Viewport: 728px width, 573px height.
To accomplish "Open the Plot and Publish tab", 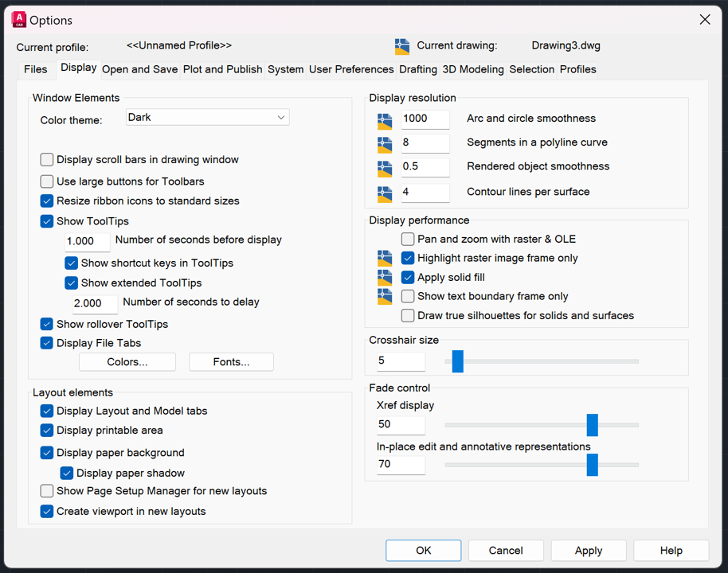I will point(222,69).
